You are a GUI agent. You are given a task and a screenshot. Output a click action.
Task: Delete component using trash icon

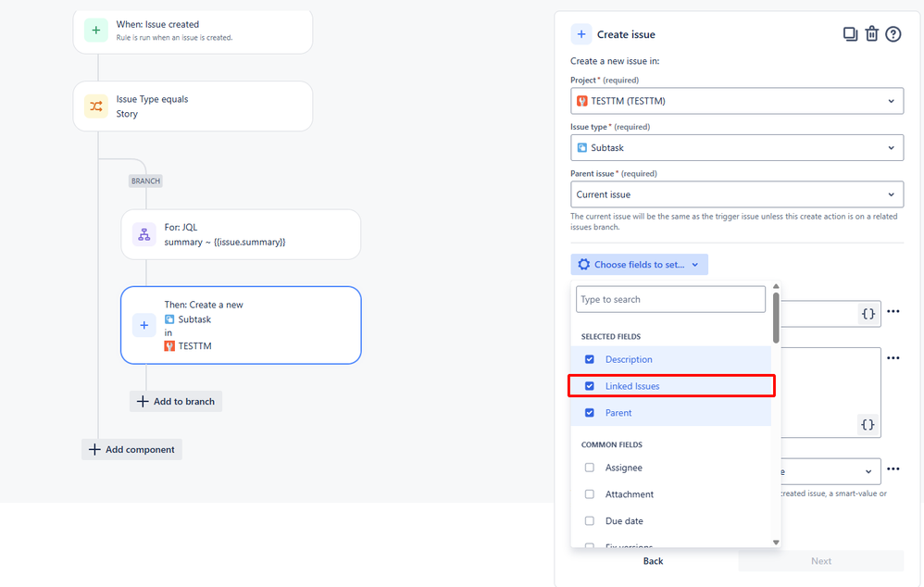click(x=871, y=34)
